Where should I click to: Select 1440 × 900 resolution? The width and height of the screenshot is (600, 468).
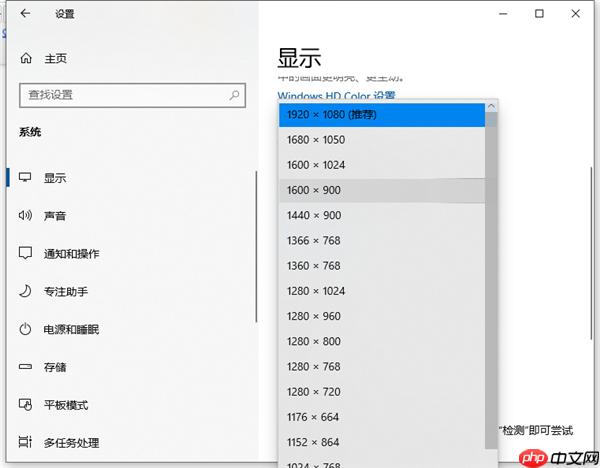coord(382,215)
